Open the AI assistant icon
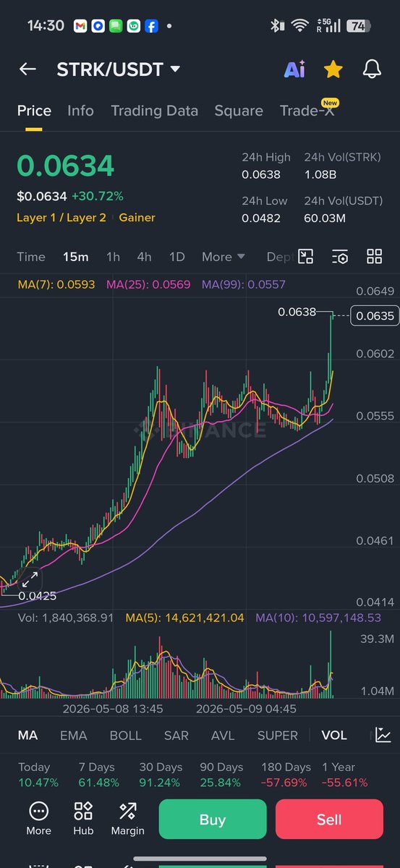Screen dimensions: 400x868 click(294, 69)
